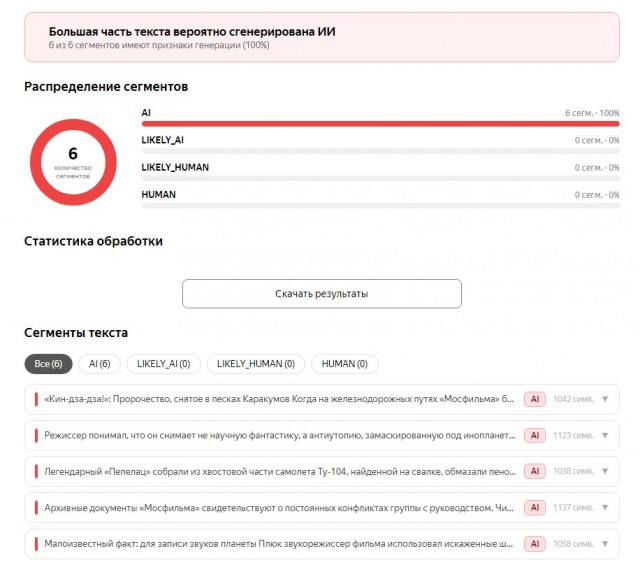Click AI badge on Легендарный «Пепелац» segment

(535, 471)
